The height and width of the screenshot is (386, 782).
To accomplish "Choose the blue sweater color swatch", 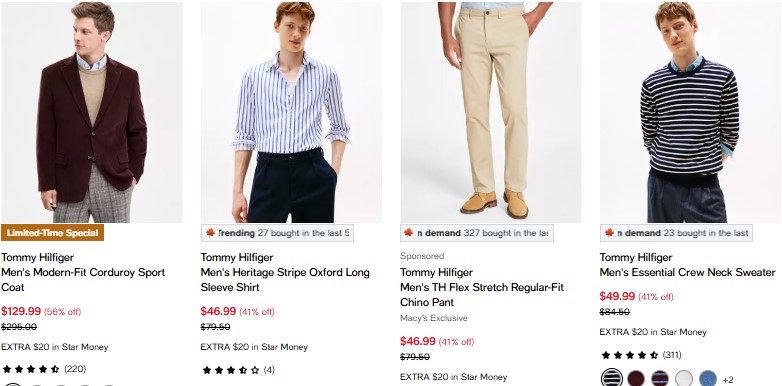I will point(708,378).
